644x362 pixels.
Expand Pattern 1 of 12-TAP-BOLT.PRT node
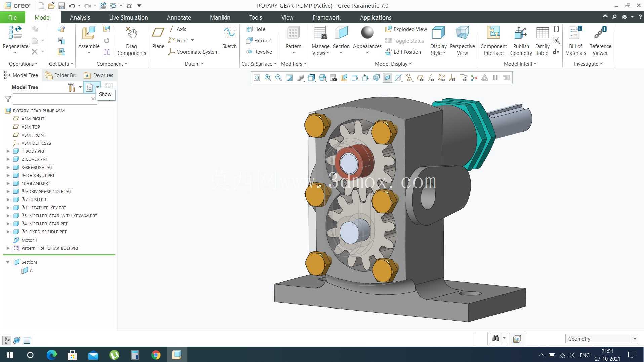(x=8, y=248)
